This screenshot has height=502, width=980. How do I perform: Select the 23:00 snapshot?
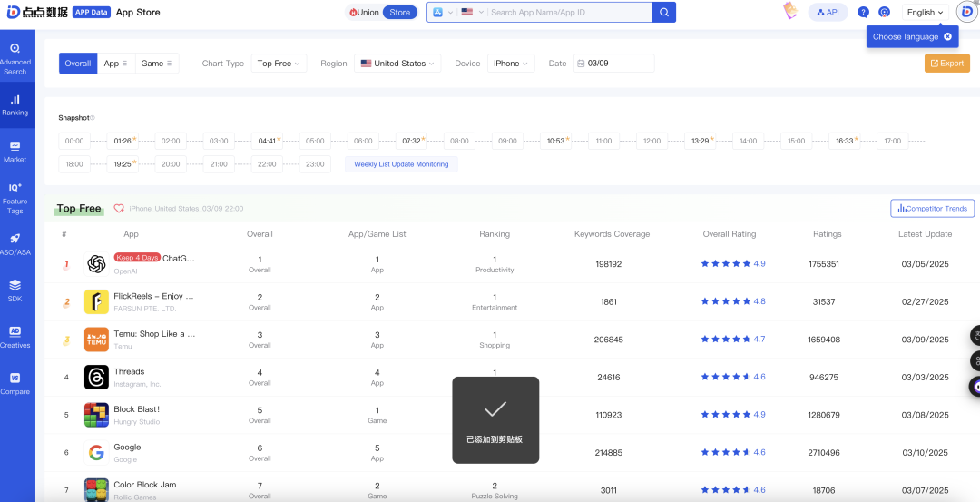coord(315,164)
